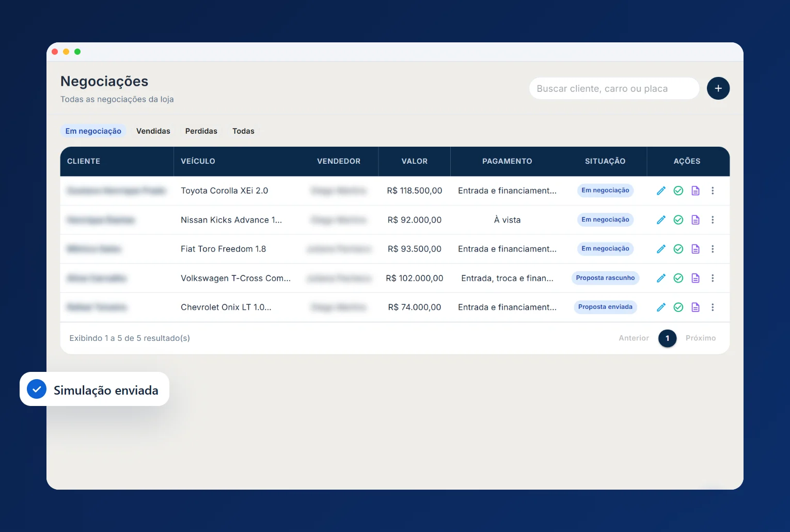Click the VALOR column header
This screenshot has height=532, width=790.
(x=415, y=161)
